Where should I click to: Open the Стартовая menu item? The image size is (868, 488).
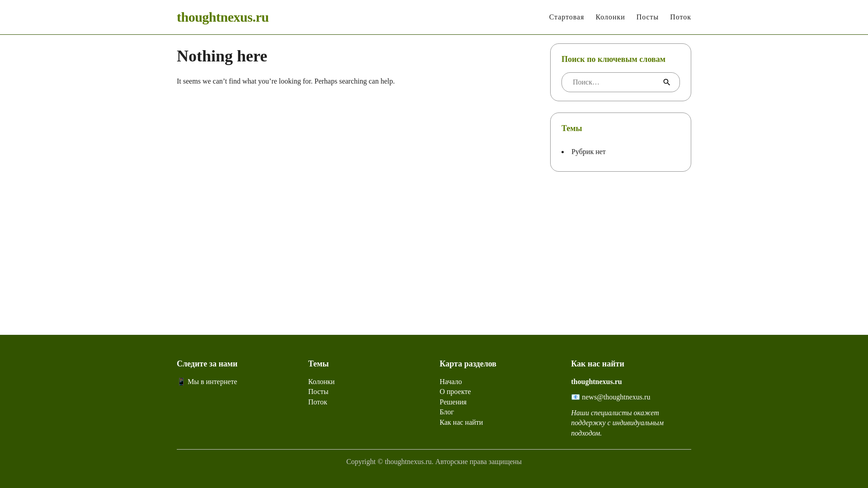[x=566, y=17]
